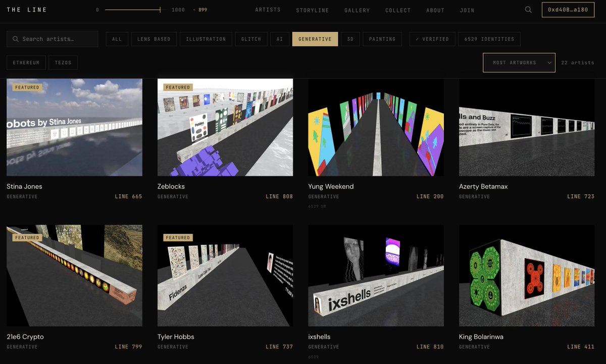The height and width of the screenshot is (364, 606).
Task: Open the STORYLINE nav item
Action: pyautogui.click(x=313, y=10)
